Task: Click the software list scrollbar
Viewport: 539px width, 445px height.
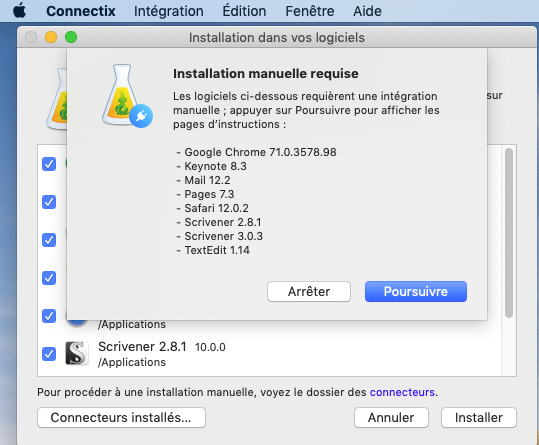Action: [509, 233]
